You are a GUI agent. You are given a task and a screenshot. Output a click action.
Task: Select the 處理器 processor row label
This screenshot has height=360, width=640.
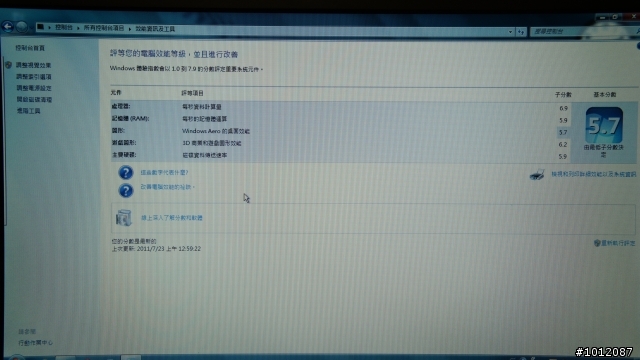tap(121, 106)
